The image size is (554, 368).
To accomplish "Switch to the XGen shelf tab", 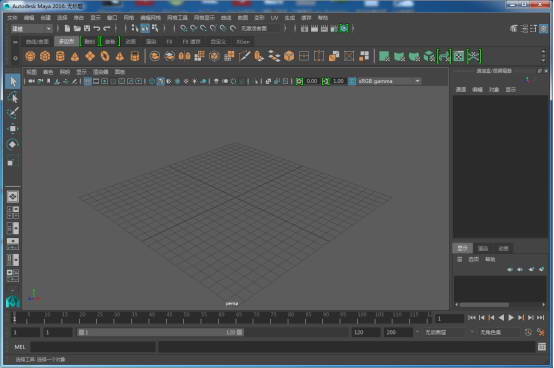I will (x=243, y=42).
